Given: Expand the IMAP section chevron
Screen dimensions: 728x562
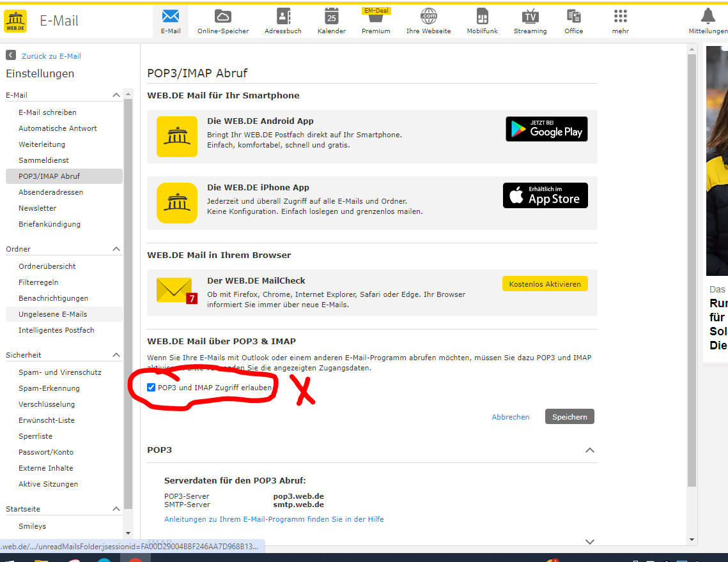Looking at the screenshot, I should (x=590, y=542).
